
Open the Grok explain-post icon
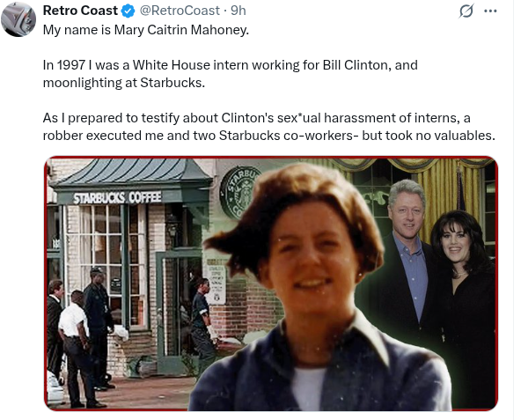pyautogui.click(x=466, y=11)
